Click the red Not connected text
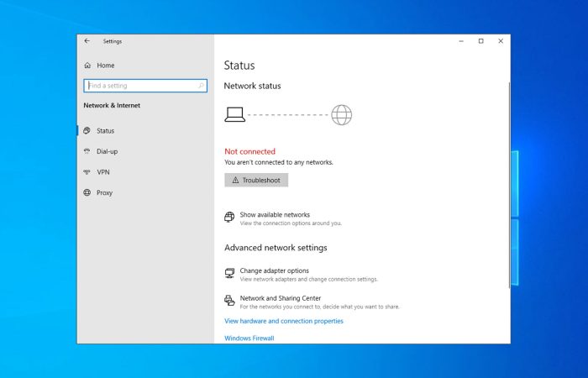588x378 pixels. 249,151
